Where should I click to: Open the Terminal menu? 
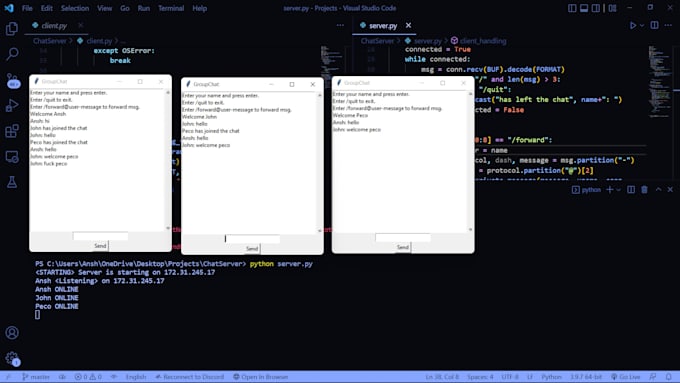point(171,8)
